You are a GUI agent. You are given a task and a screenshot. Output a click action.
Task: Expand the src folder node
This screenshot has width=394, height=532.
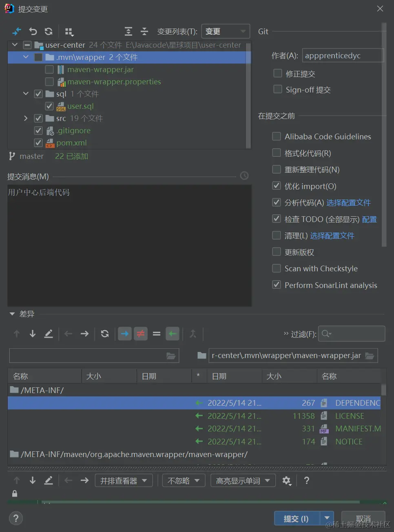(x=26, y=118)
